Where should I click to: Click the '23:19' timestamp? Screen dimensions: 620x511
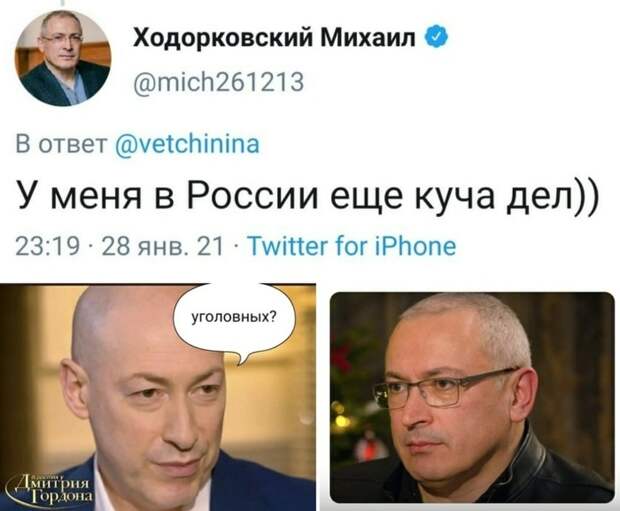(x=47, y=246)
